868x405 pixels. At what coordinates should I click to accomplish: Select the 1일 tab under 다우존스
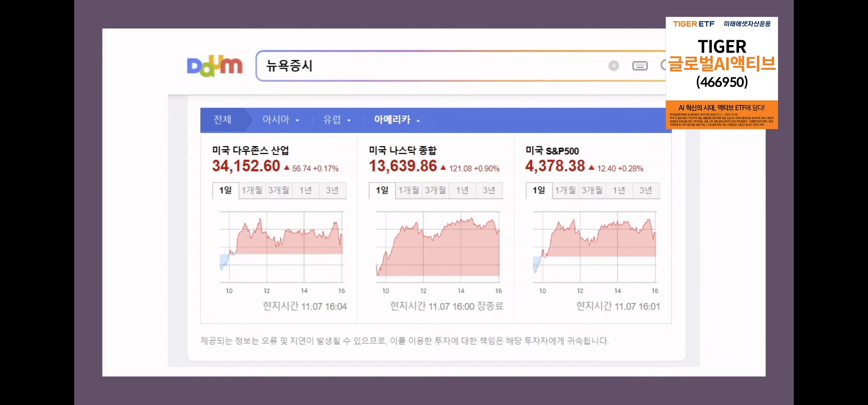point(225,190)
